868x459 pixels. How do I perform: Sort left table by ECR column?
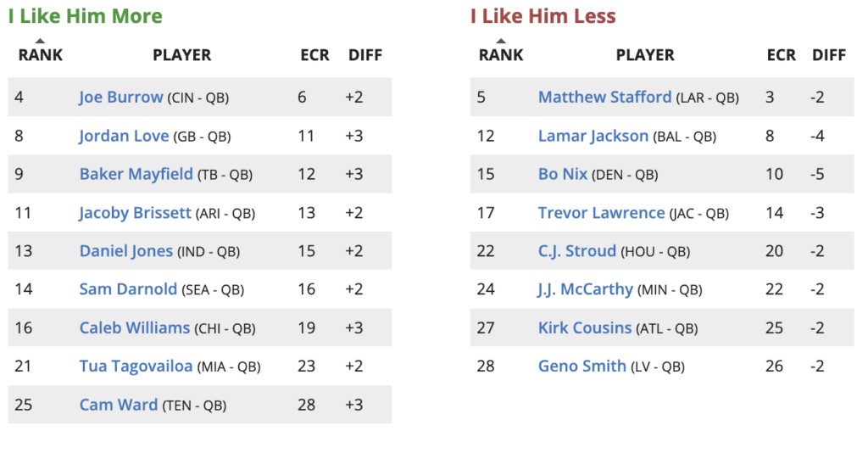click(x=314, y=55)
